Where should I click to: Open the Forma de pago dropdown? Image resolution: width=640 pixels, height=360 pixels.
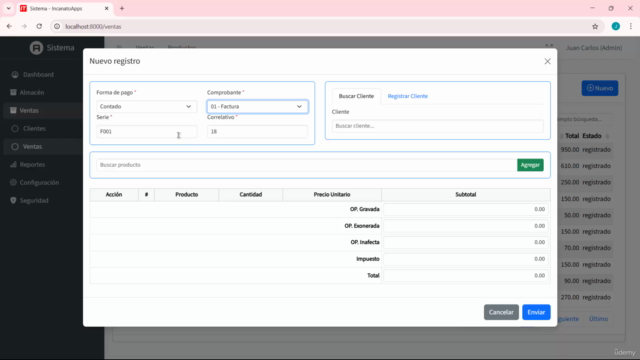(x=147, y=107)
